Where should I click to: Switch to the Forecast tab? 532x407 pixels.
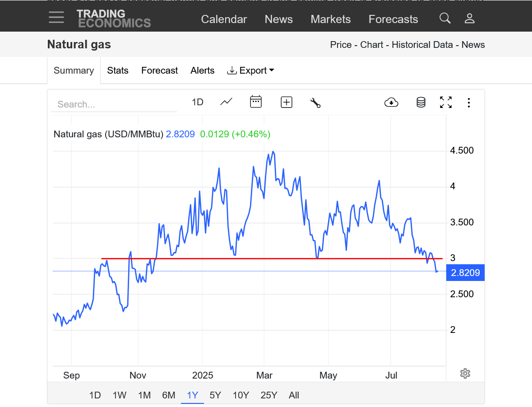[x=159, y=70]
